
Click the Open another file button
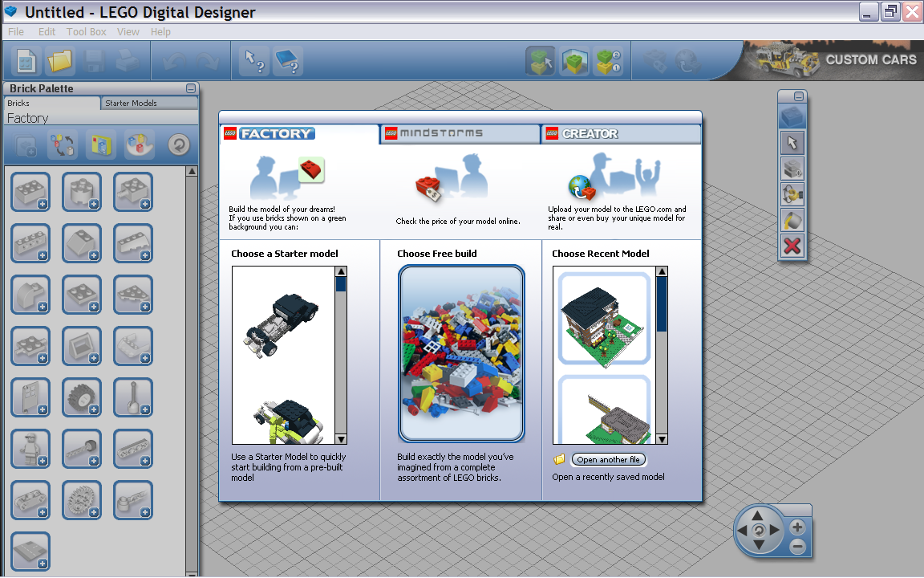coord(608,459)
